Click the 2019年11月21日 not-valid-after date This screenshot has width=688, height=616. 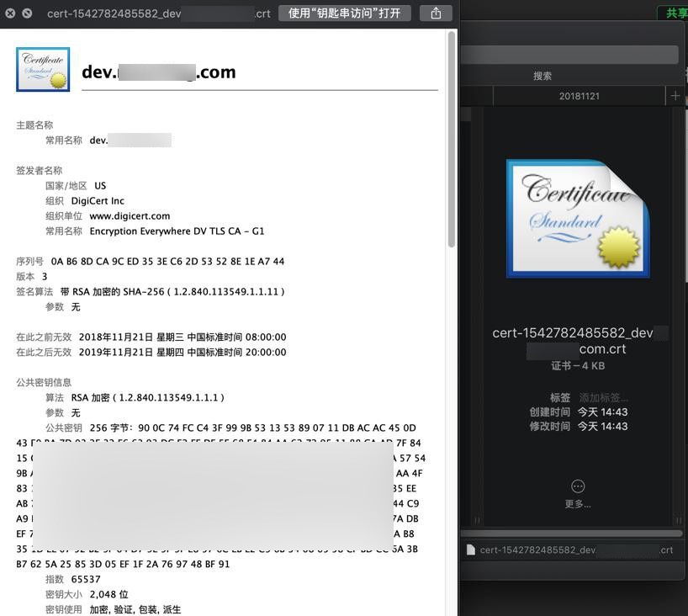[x=183, y=353]
